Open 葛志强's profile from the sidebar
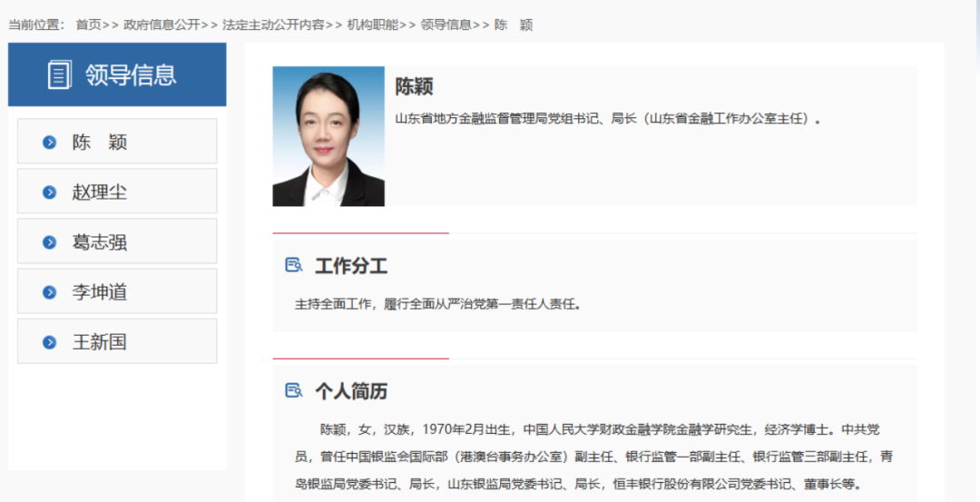Image resolution: width=980 pixels, height=502 pixels. pyautogui.click(x=100, y=242)
